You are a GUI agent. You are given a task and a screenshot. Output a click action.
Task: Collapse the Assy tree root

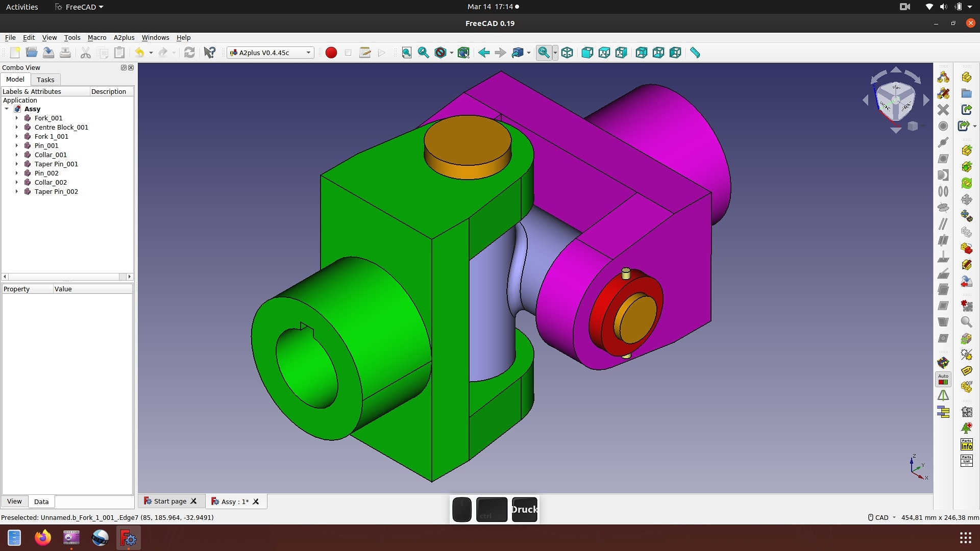tap(7, 109)
